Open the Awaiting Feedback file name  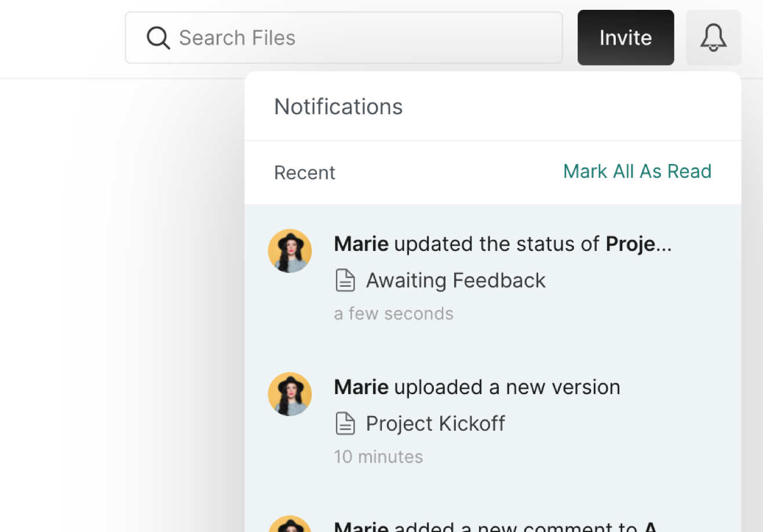coord(455,280)
